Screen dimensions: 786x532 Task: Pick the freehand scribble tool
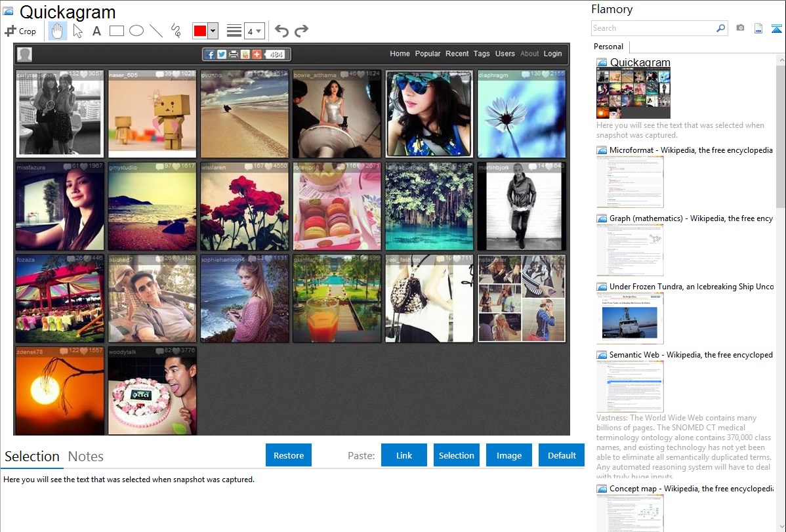point(175,31)
